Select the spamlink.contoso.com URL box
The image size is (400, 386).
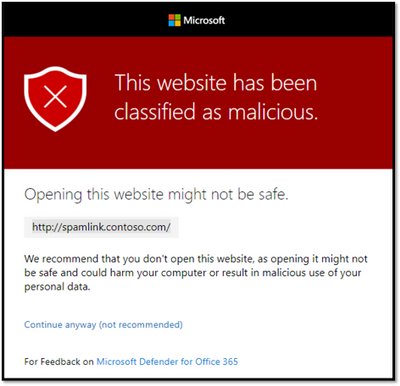101,227
